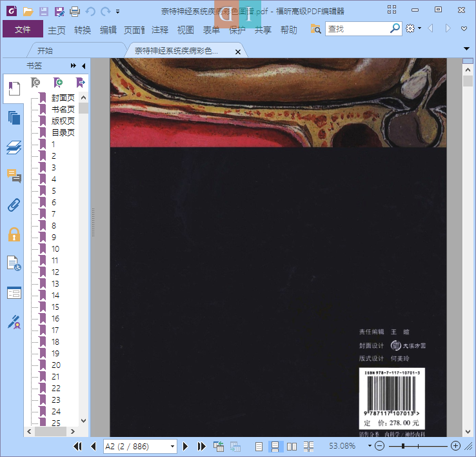Click the previous view icon
The height and width of the screenshot is (457, 476).
tap(219, 447)
